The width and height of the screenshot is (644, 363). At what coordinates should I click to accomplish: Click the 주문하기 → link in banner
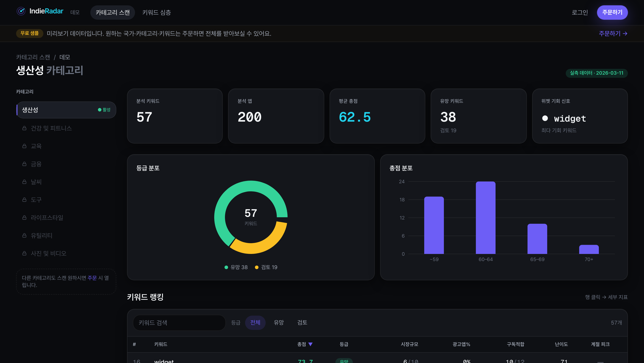coord(613,34)
